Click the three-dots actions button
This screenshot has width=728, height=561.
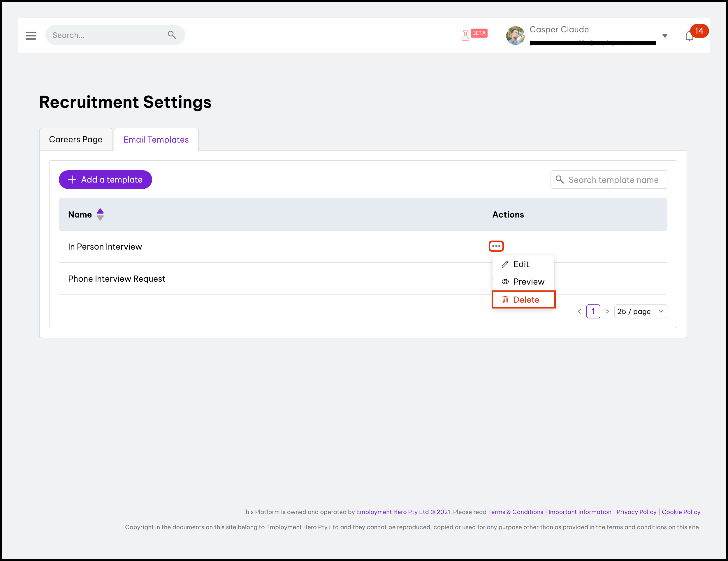coord(496,246)
